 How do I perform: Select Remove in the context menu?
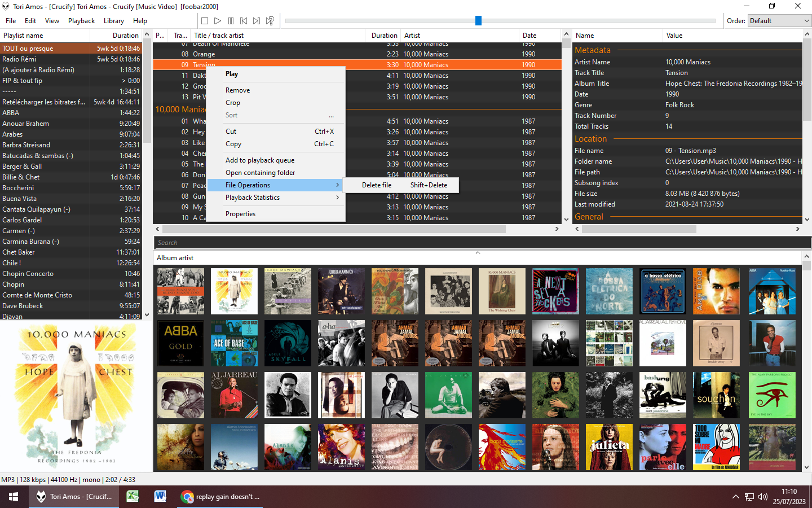point(276,90)
